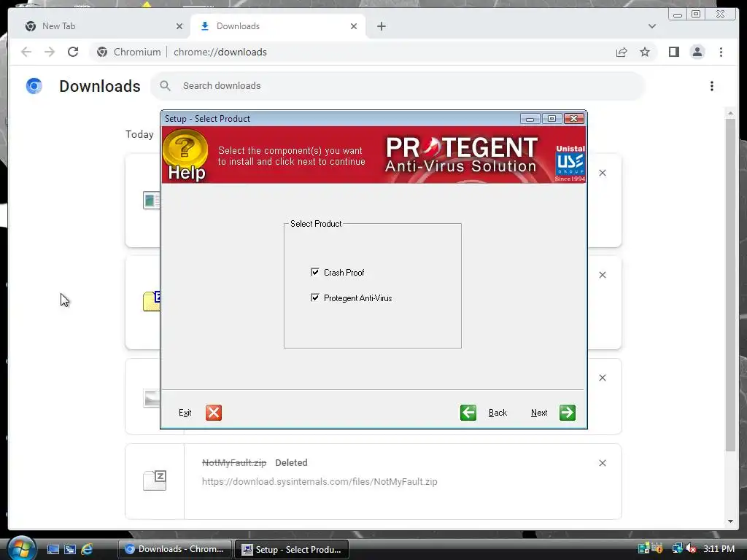Click the Search downloads field
The height and width of the screenshot is (560, 747).
[x=398, y=86]
